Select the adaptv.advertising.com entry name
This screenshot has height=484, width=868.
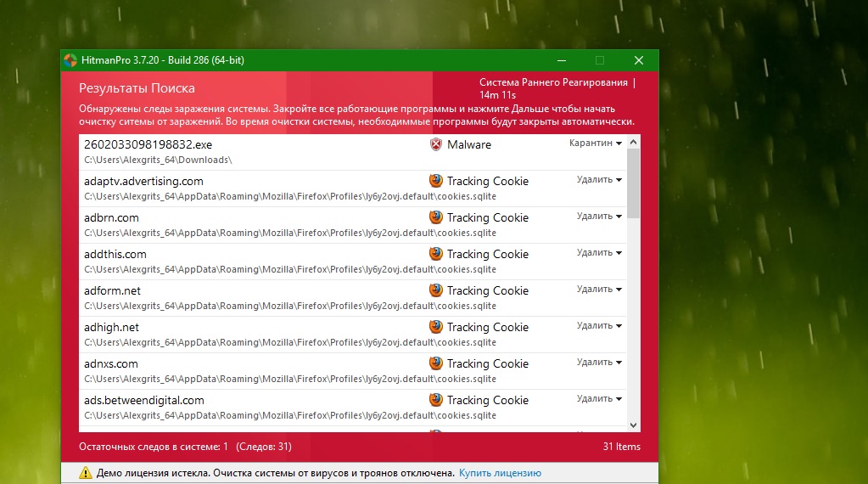[x=143, y=181]
